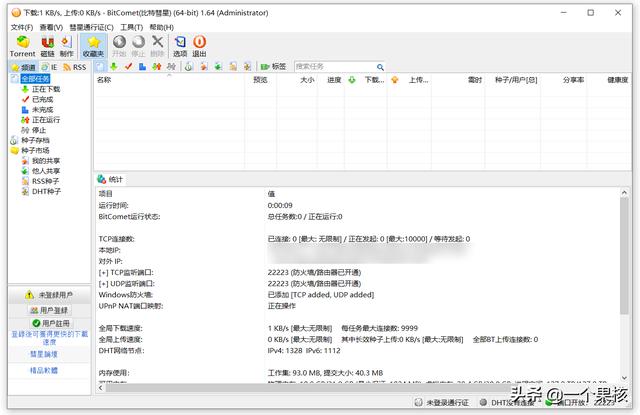Sort by the 种子/用户[总] column header
The image size is (640, 415).
513,80
